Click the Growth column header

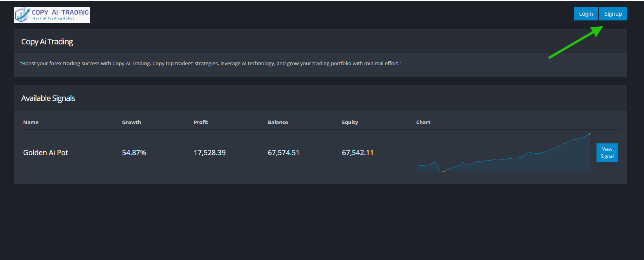pyautogui.click(x=132, y=123)
